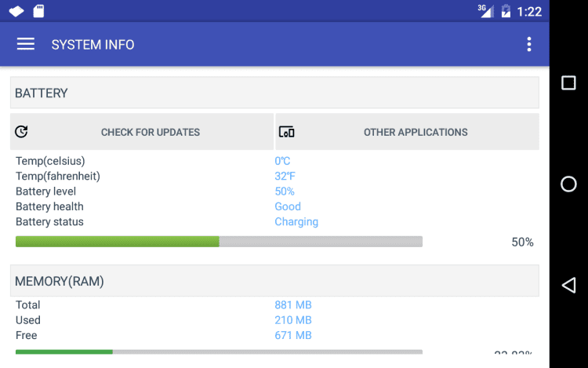Tap the 3G signal indicator
588x368 pixels.
click(485, 10)
